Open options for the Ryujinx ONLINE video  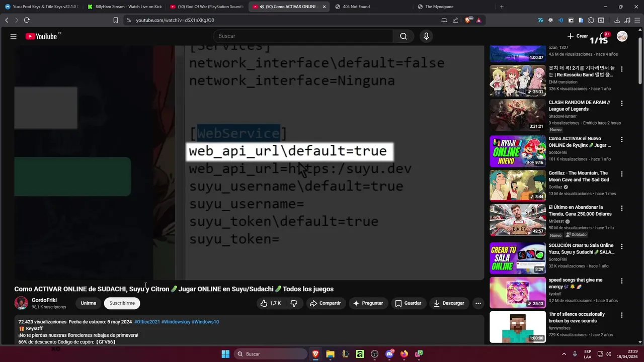click(x=622, y=139)
